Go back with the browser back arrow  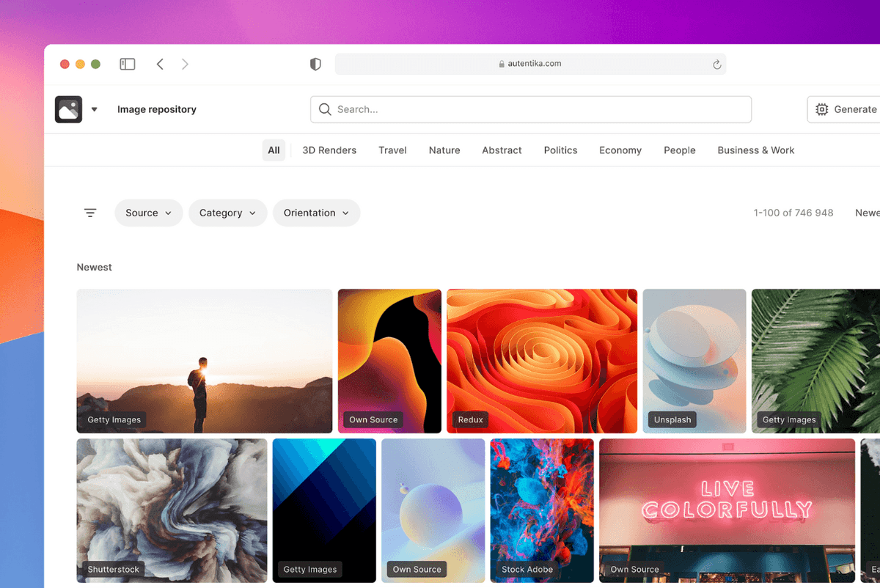pyautogui.click(x=160, y=65)
